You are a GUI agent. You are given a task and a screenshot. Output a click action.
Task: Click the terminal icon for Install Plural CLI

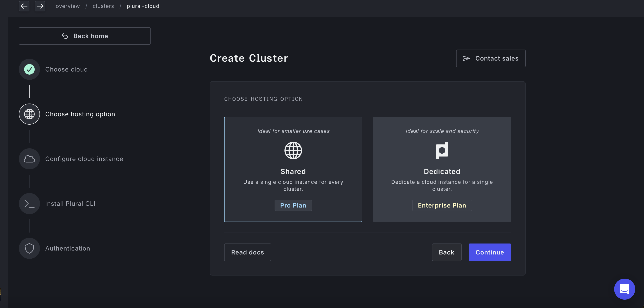tap(29, 204)
